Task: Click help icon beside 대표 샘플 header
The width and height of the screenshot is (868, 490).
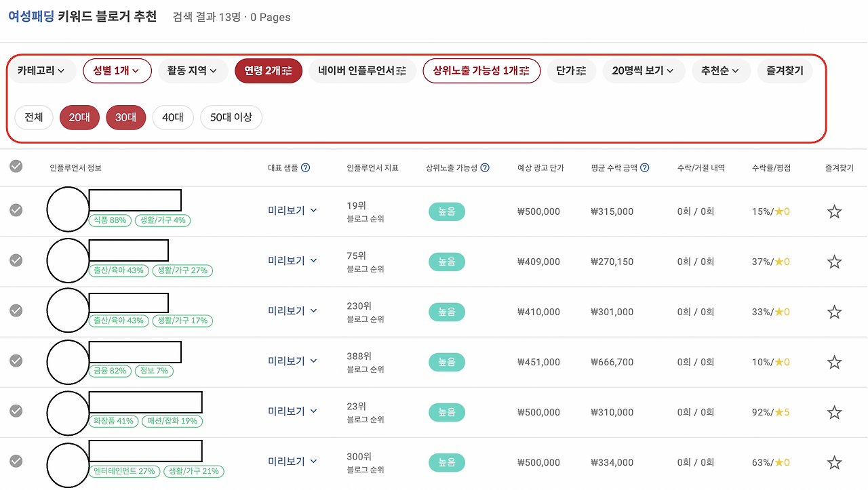Action: coord(307,167)
